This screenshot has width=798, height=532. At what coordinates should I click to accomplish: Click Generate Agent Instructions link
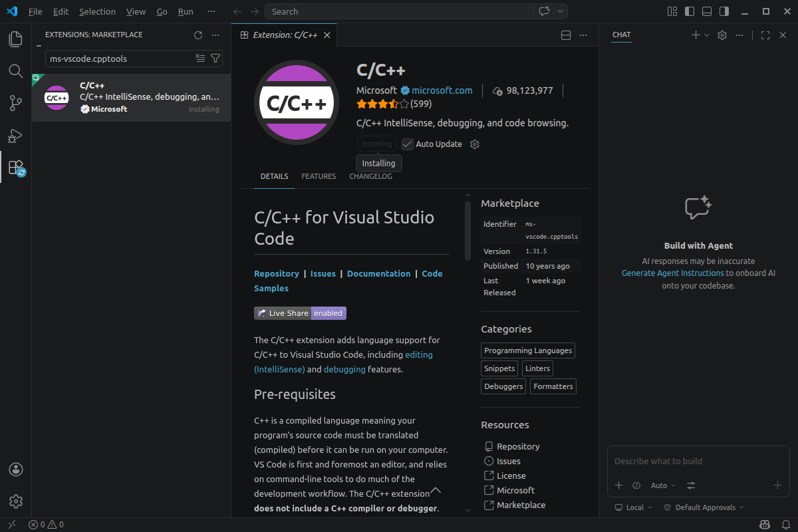pyautogui.click(x=672, y=273)
